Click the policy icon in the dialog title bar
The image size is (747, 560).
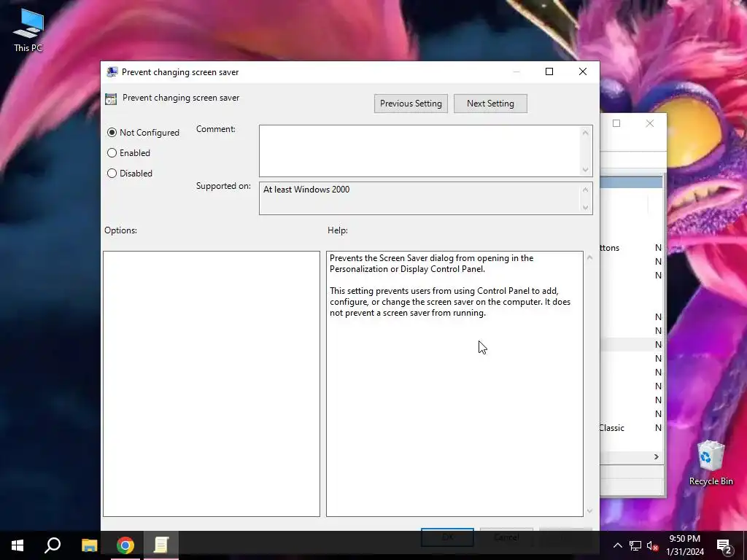[112, 72]
